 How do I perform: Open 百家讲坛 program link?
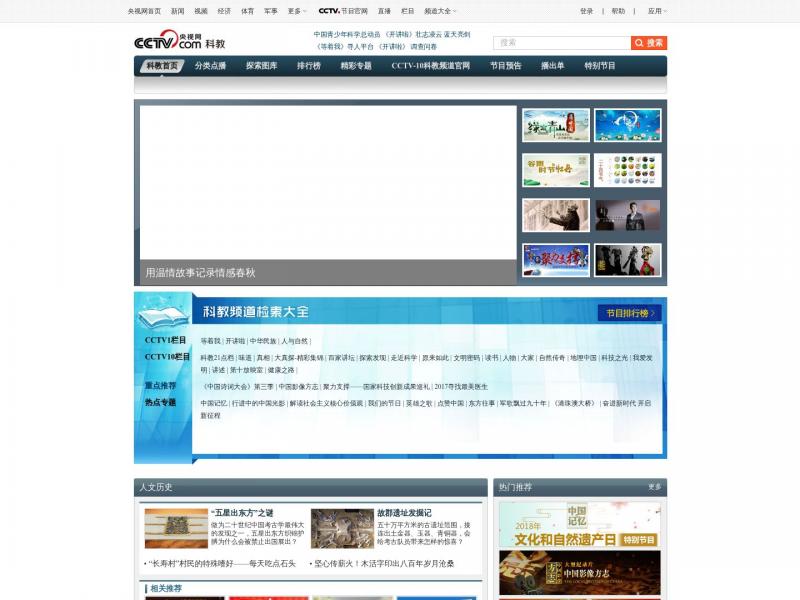341,358
